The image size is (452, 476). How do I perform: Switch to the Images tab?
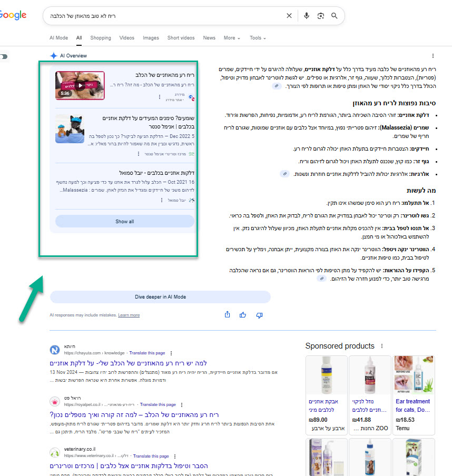click(x=151, y=38)
